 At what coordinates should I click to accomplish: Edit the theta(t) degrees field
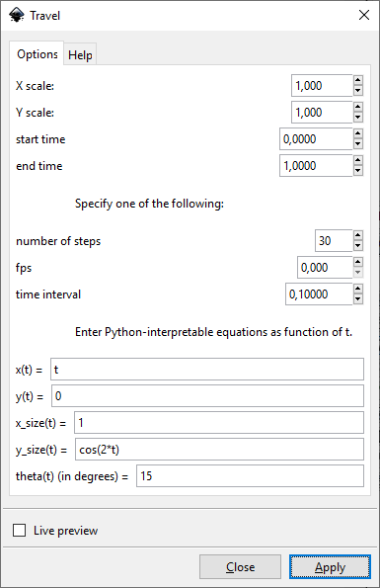click(250, 476)
